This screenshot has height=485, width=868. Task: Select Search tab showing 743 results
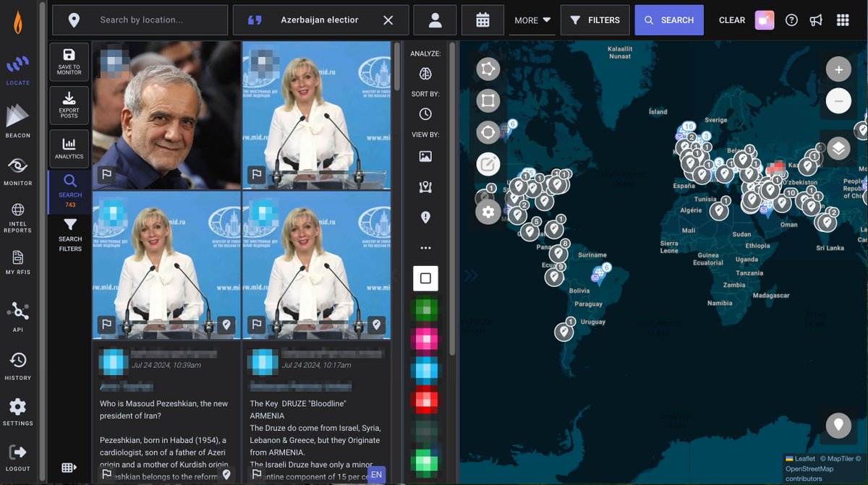(x=69, y=191)
